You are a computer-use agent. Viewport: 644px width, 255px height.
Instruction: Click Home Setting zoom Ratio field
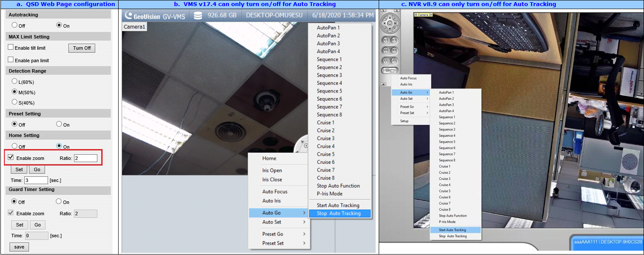coord(85,158)
